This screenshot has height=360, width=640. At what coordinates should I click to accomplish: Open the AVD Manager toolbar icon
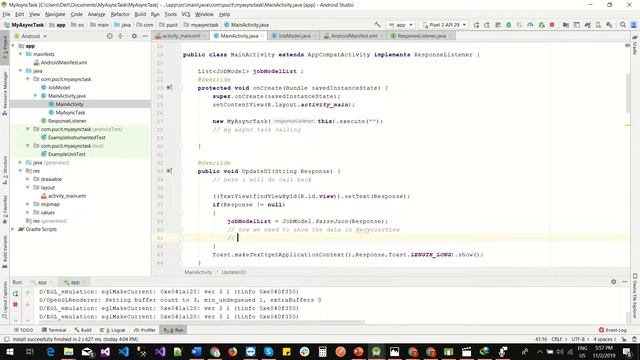(598, 25)
